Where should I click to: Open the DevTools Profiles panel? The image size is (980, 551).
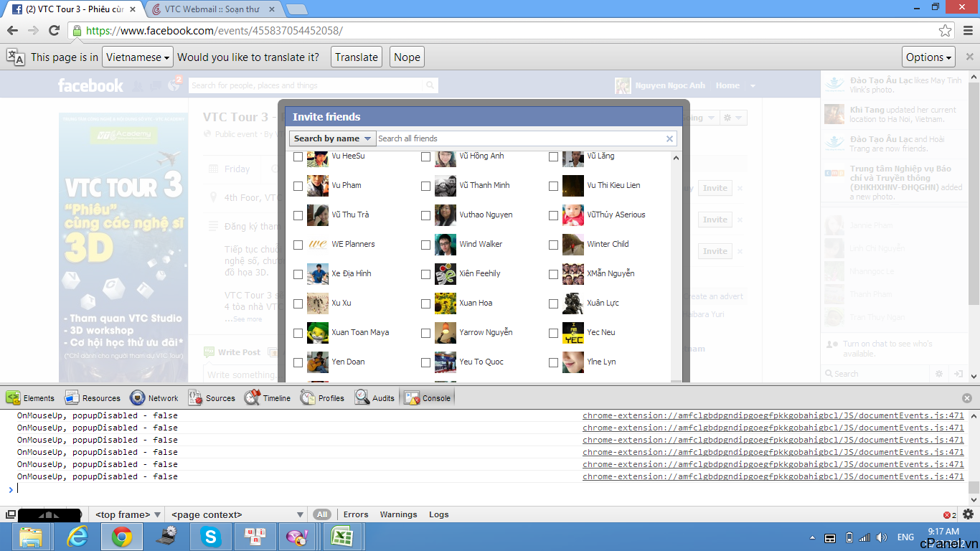click(322, 397)
